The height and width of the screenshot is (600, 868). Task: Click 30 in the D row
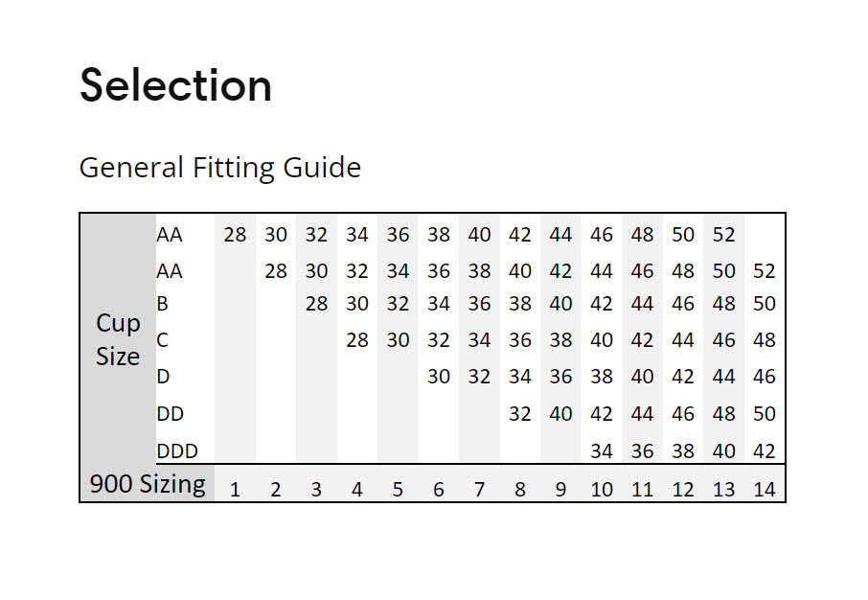(x=439, y=377)
